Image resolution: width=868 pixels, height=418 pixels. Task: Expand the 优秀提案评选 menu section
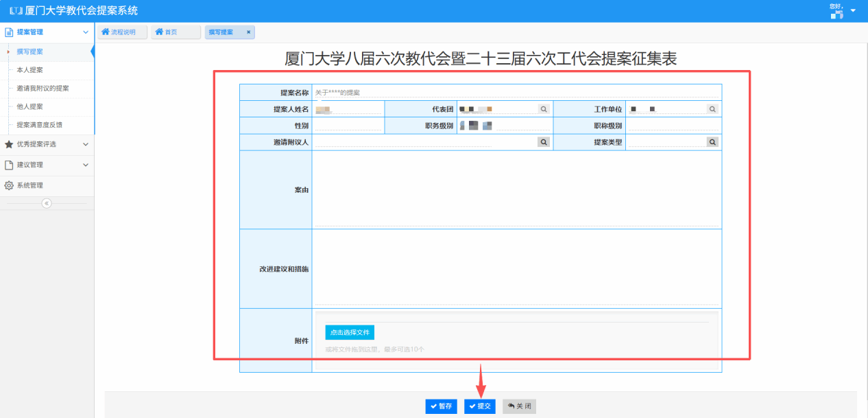(85, 144)
